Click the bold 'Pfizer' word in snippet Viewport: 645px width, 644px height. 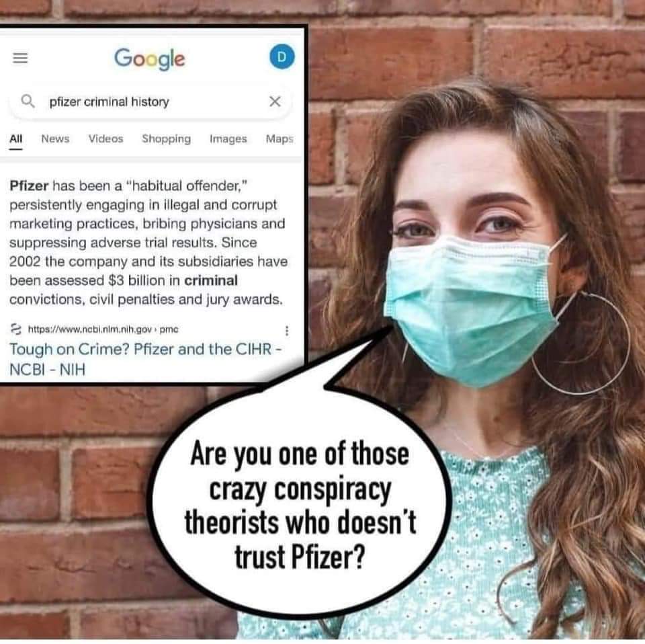click(x=29, y=186)
